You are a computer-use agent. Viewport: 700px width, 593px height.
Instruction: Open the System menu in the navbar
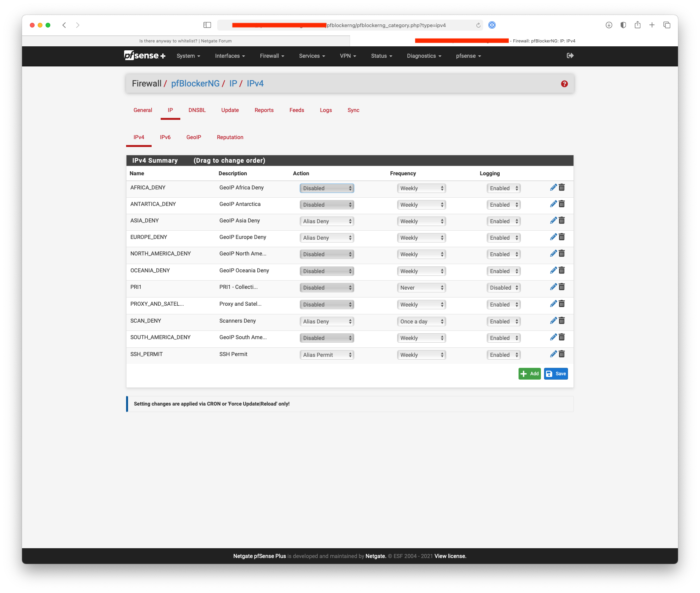[x=188, y=56]
